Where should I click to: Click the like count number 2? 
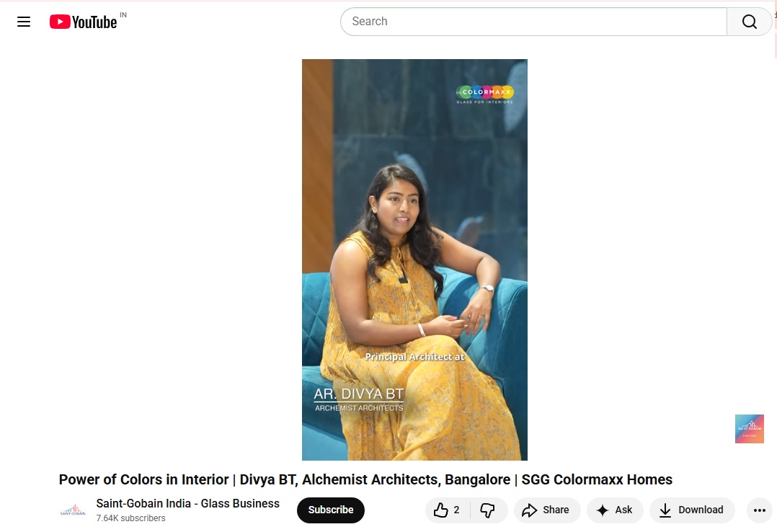click(x=456, y=510)
